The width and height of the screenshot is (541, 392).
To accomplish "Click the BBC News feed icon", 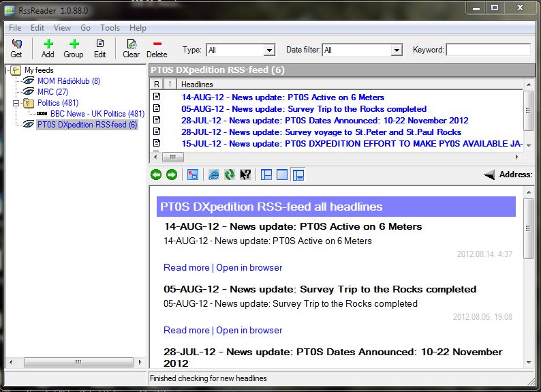I will pyautogui.click(x=42, y=114).
